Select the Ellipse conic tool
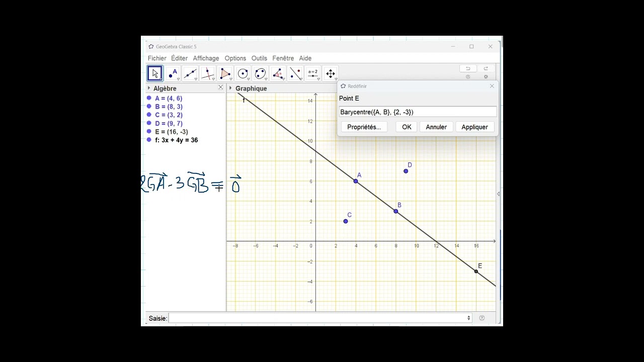 tap(261, 73)
